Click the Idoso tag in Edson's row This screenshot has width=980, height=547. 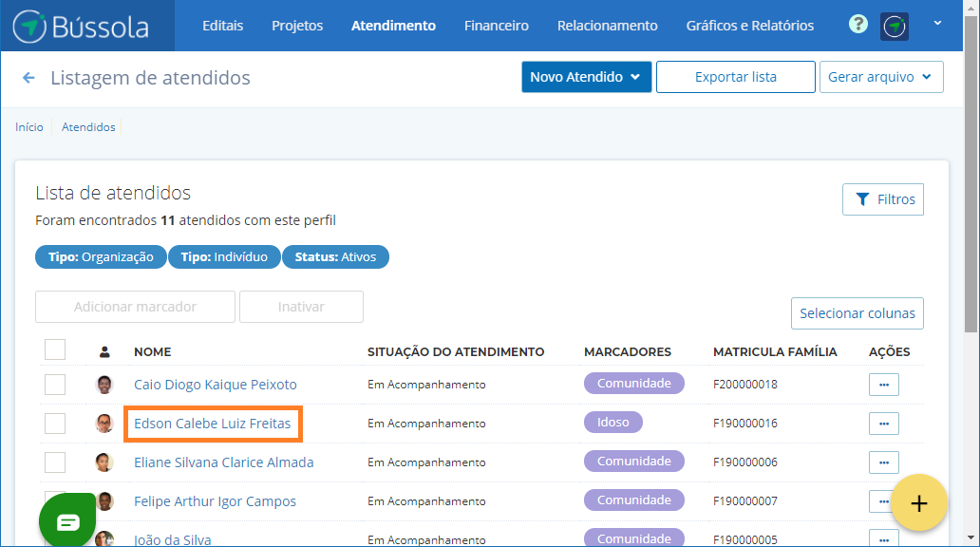(612, 422)
